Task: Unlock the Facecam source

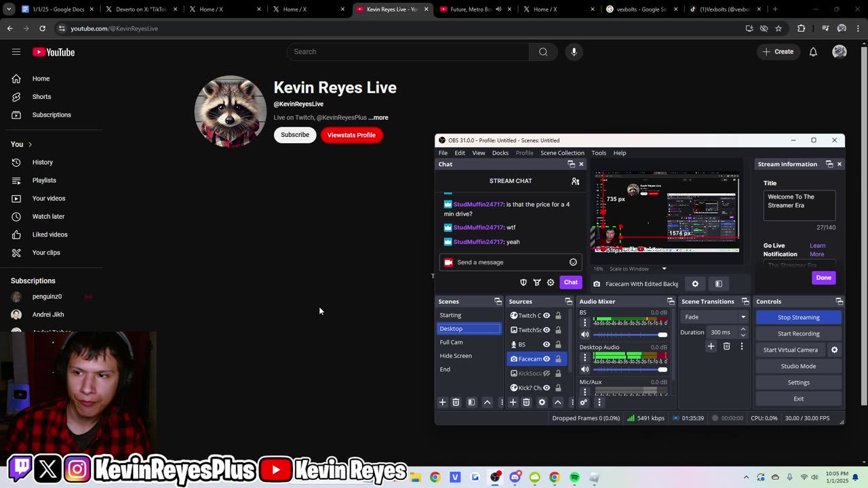Action: point(558,359)
